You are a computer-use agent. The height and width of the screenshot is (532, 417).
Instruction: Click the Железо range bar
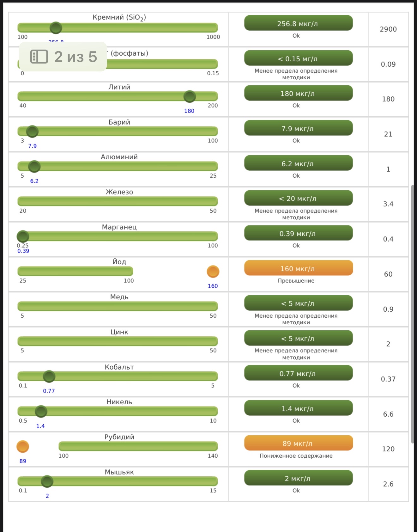118,201
